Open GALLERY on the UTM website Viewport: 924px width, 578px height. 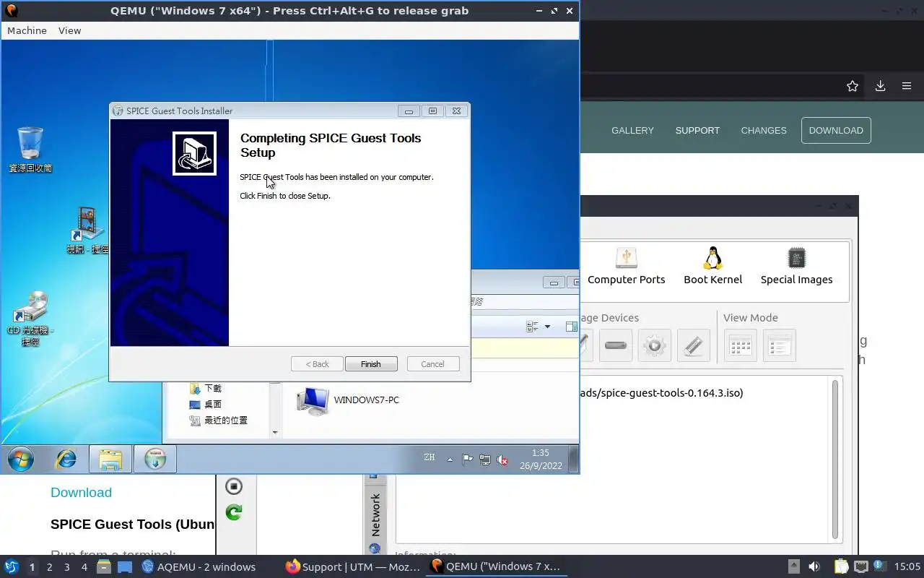pyautogui.click(x=632, y=131)
